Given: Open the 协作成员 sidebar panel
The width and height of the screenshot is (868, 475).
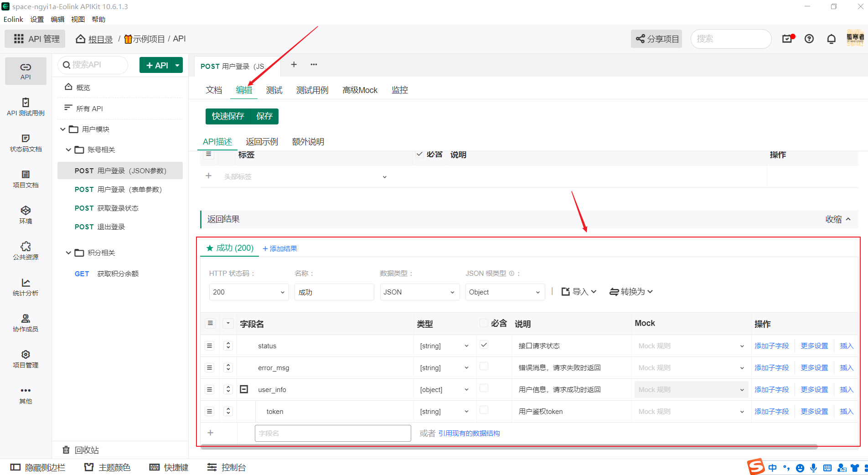Looking at the screenshot, I should pyautogui.click(x=26, y=323).
